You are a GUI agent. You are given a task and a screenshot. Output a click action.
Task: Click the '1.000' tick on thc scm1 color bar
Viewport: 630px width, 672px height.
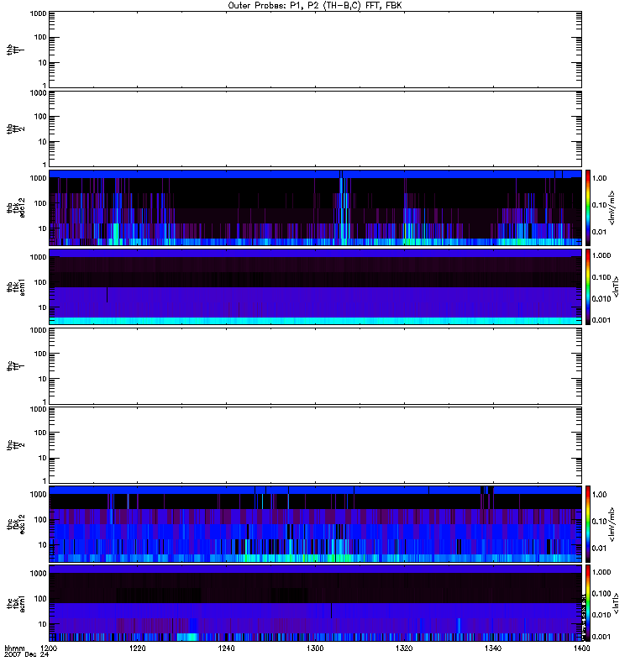tap(601, 572)
